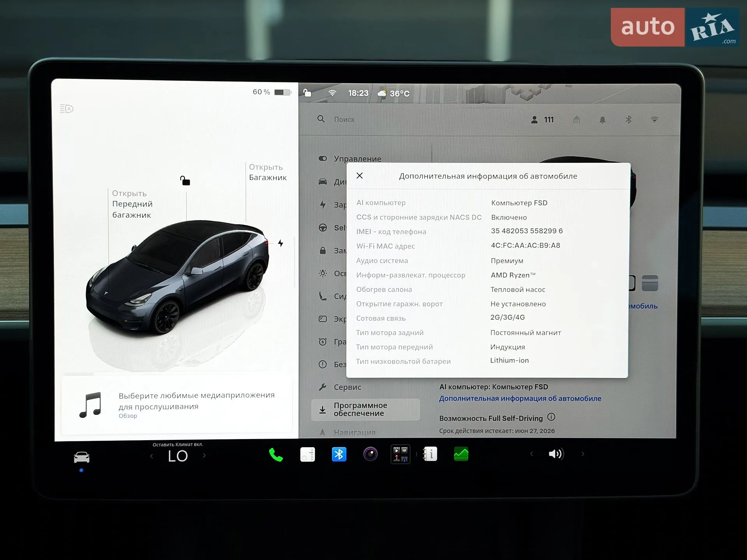Viewport: 747px width, 560px height.
Task: Tap the AMD Ryzen processor value
Action: pyautogui.click(x=513, y=275)
